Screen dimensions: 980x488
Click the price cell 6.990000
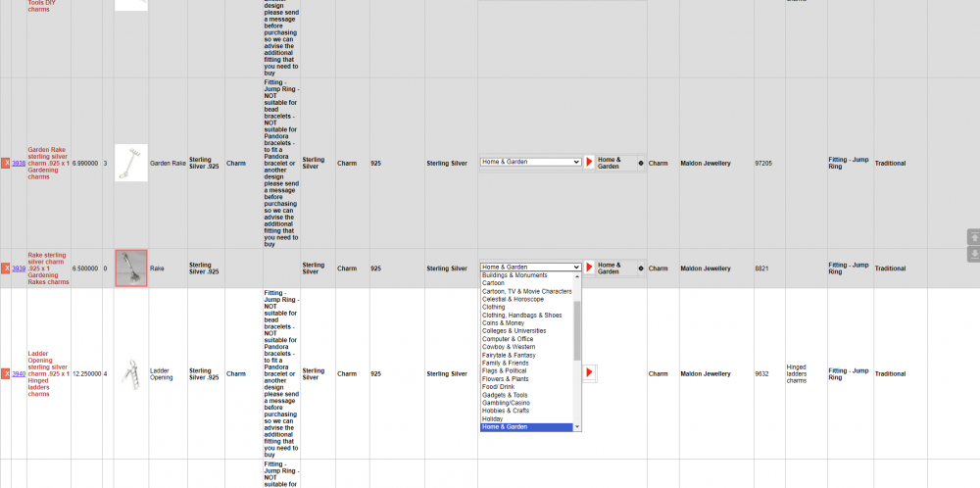(85, 163)
